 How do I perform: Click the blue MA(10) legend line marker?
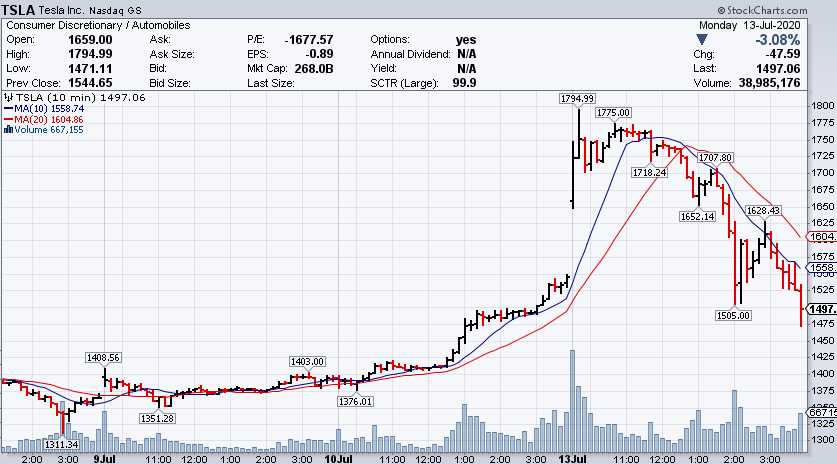tap(6, 108)
